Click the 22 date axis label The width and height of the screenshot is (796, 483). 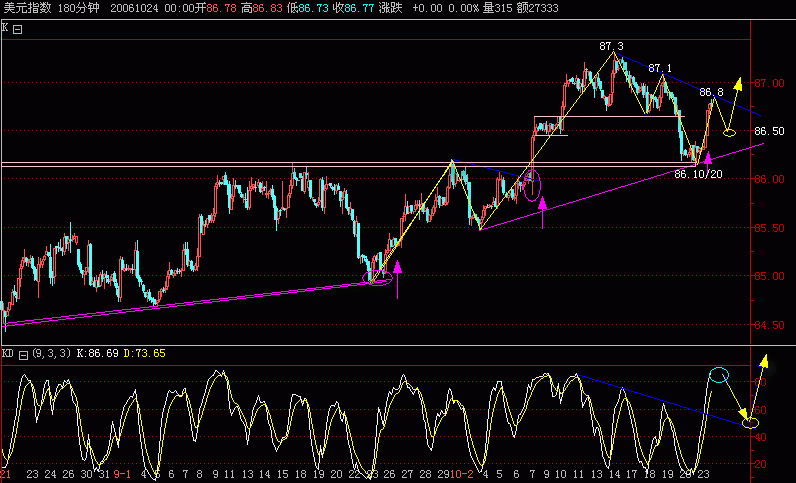(x=354, y=474)
